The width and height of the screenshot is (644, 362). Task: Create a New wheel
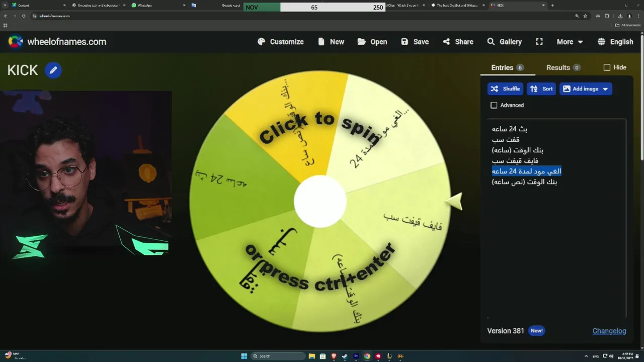pyautogui.click(x=331, y=42)
